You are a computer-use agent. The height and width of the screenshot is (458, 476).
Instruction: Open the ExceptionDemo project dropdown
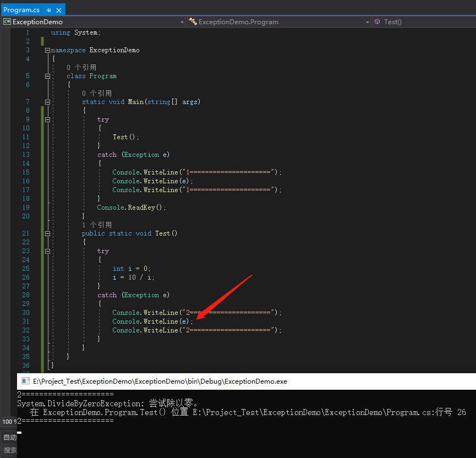(x=182, y=22)
